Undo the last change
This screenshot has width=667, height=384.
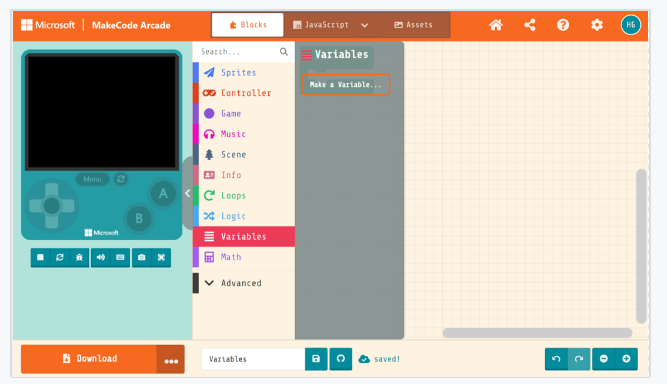click(556, 359)
